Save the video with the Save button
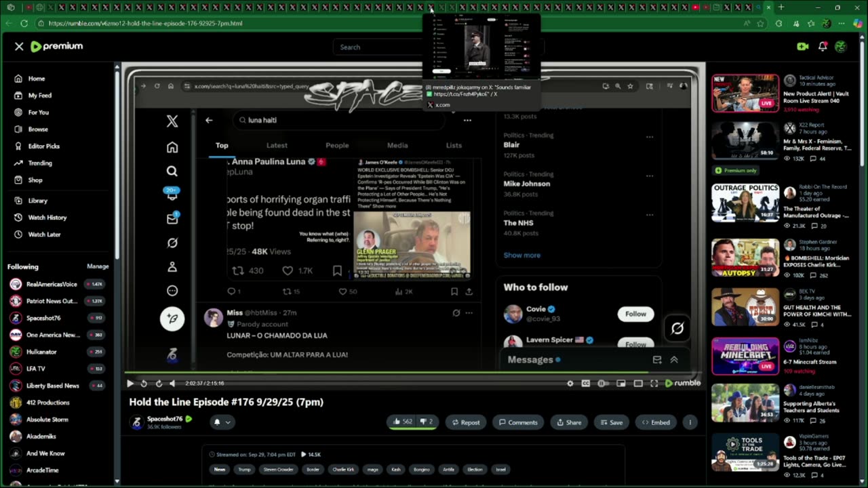Image resolution: width=868 pixels, height=488 pixels. tap(611, 422)
